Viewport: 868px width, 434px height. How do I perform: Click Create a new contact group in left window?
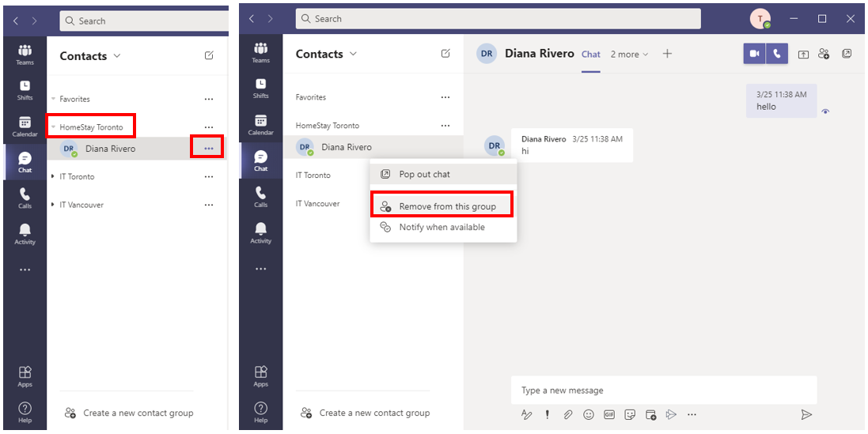pos(129,413)
